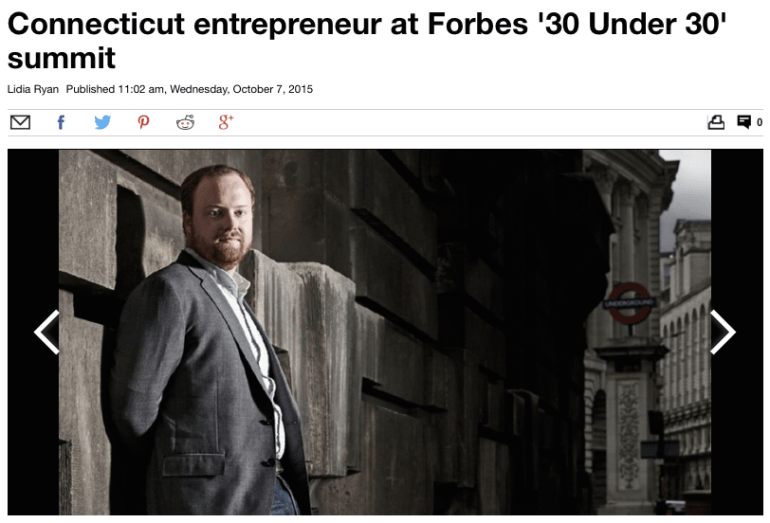
Task: Pin the article with the Pinterest icon
Action: click(x=143, y=122)
